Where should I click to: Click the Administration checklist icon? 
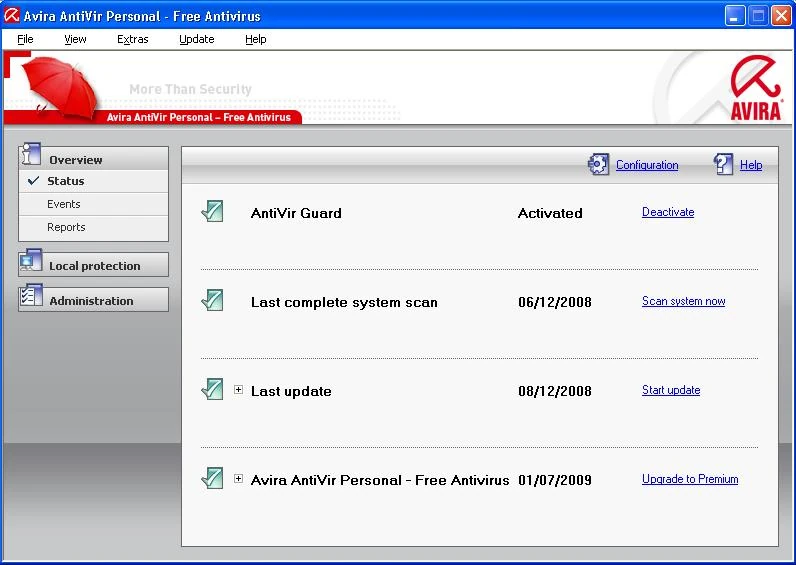(30, 297)
